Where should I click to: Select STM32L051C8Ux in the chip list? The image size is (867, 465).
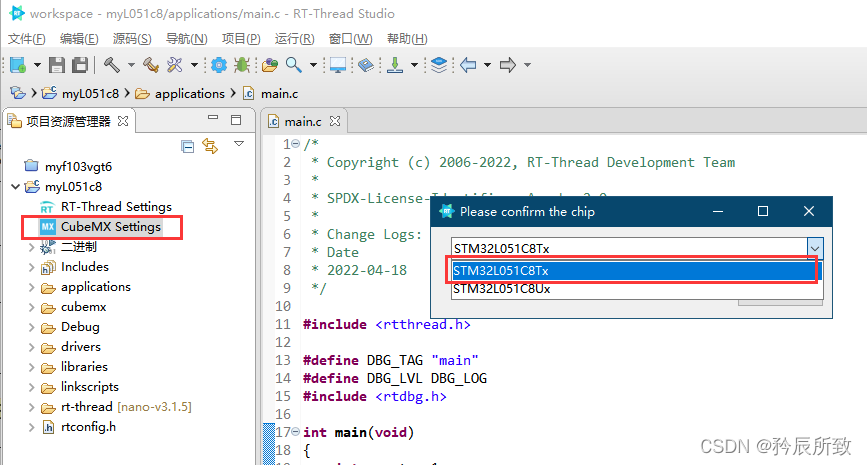637,289
